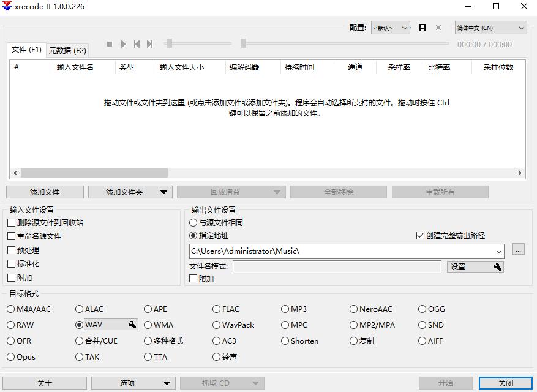
Task: Click the 添加文件 button
Action: (43, 191)
